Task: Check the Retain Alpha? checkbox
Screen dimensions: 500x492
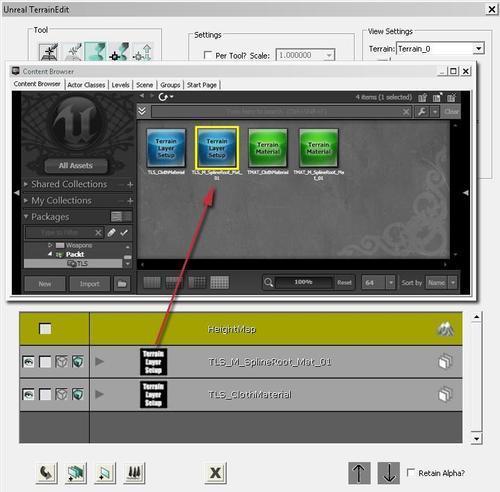Action: [411, 473]
